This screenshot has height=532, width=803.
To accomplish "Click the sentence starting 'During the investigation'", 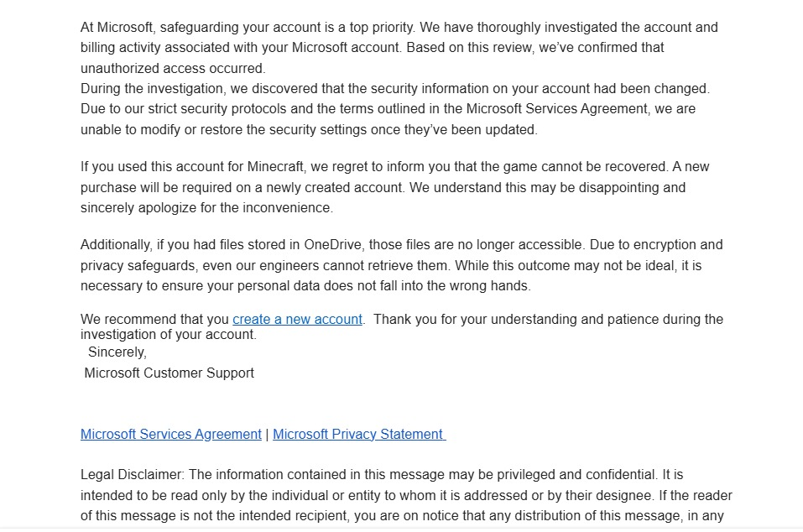I will point(395,89).
